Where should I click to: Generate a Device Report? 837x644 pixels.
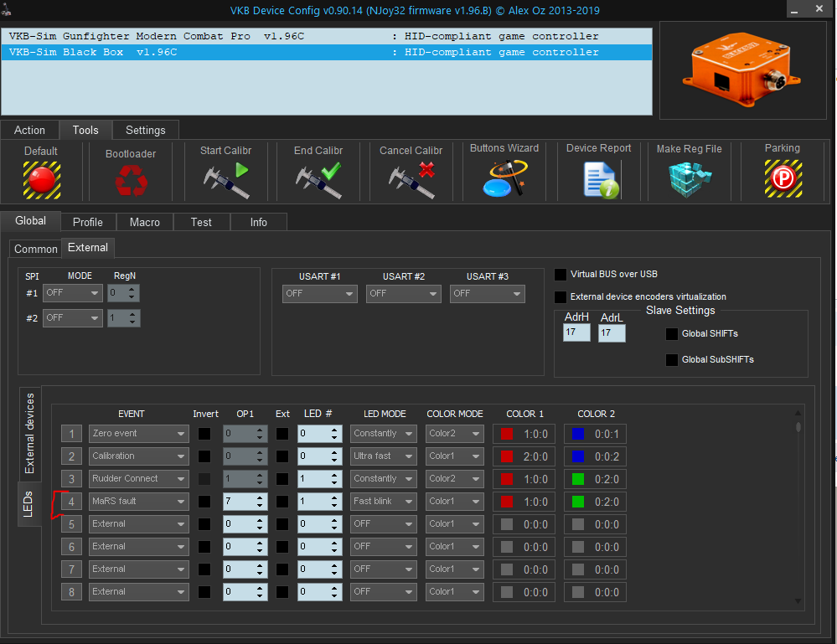[599, 178]
